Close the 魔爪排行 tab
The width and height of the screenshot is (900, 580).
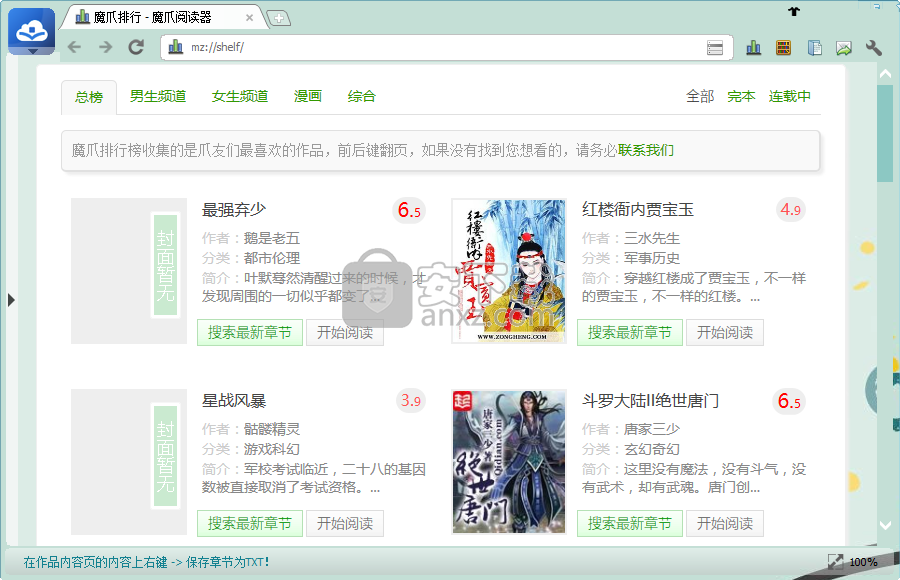249,18
